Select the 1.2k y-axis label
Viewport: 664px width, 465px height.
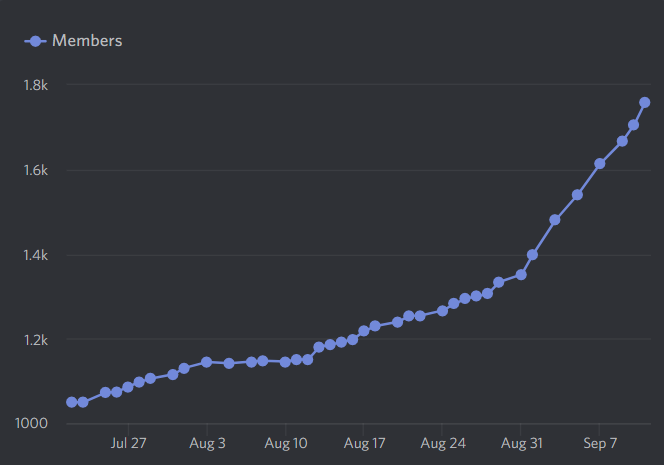[x=36, y=340]
